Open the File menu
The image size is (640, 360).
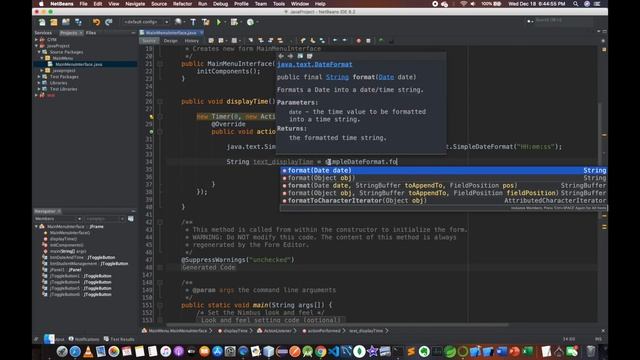pyautogui.click(x=83, y=4)
